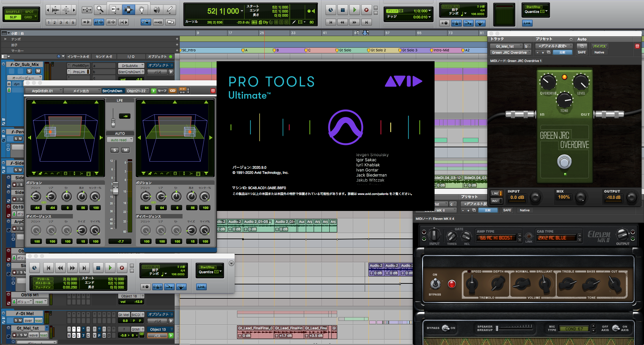Toggle main toolbar MIDI Merge button

468,23
